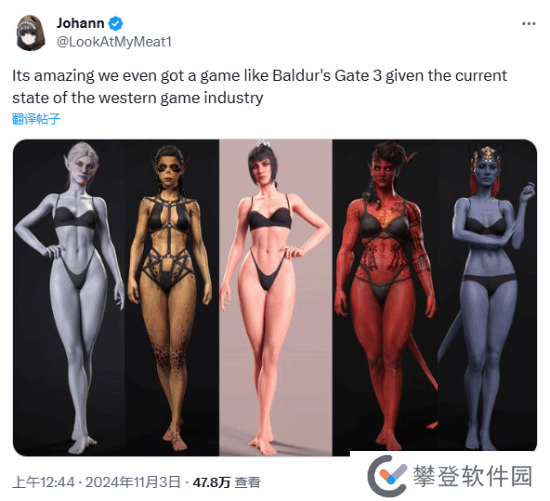
Task: Open the red-skinned horned character image
Action: pos(385,298)
